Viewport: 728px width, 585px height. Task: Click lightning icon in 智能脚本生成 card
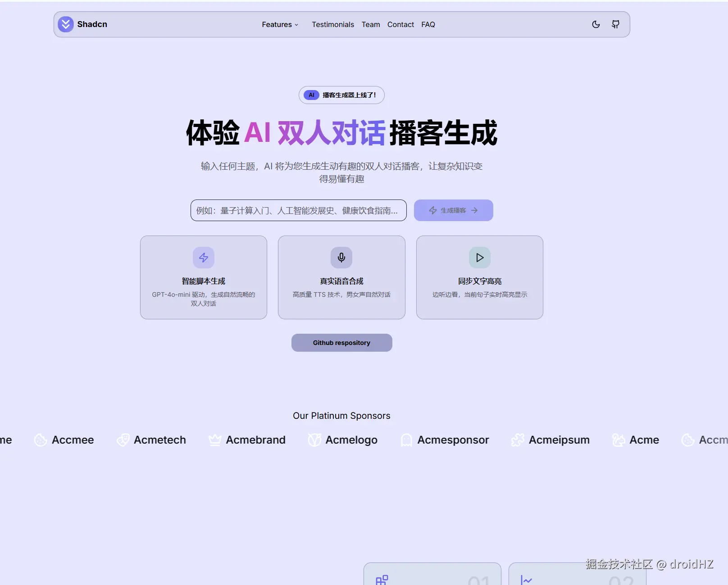point(204,258)
